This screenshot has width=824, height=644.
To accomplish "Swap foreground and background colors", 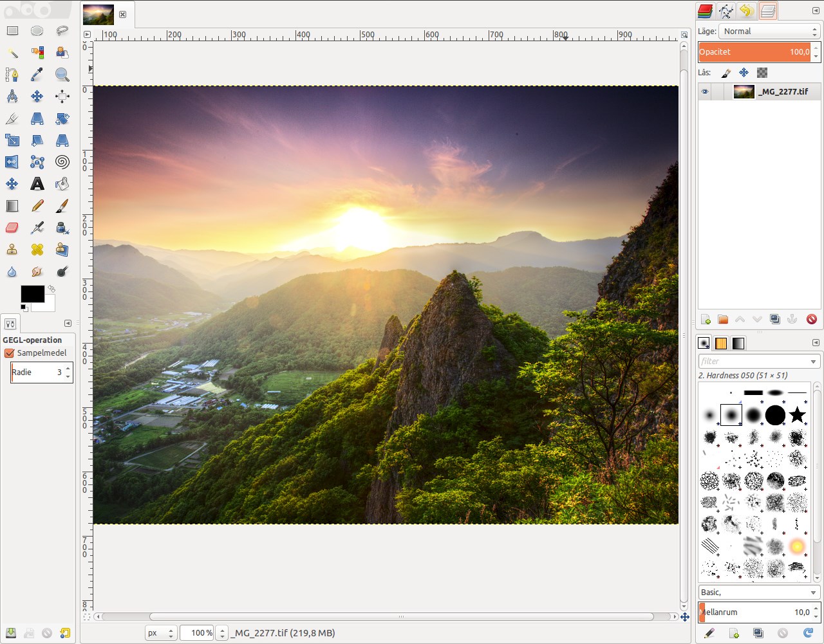I will click(51, 289).
